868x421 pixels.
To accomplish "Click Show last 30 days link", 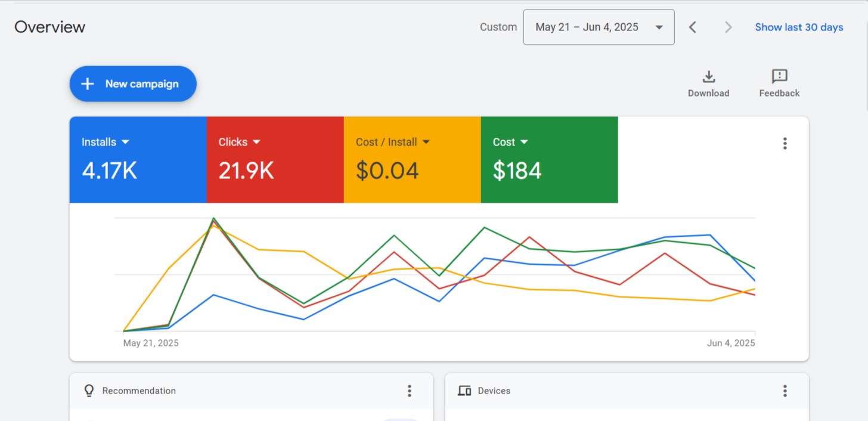I will 799,27.
